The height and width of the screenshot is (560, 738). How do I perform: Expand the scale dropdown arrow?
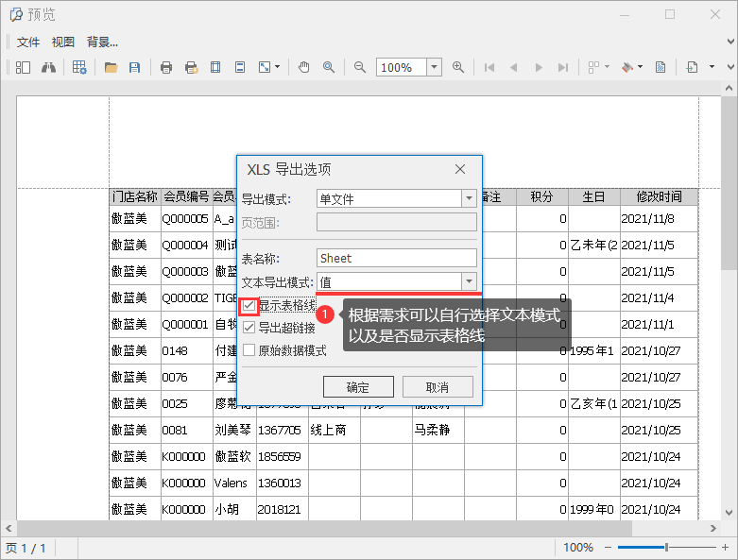[x=277, y=67]
